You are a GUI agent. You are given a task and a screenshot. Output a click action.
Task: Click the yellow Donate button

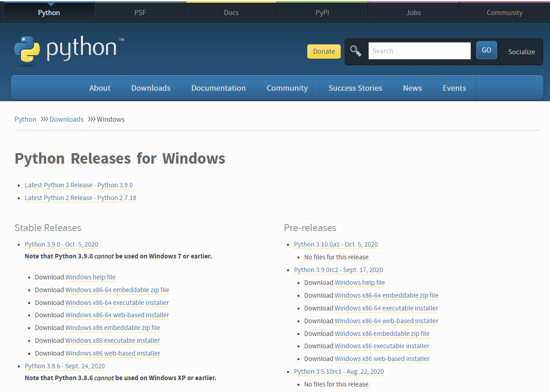(x=324, y=52)
